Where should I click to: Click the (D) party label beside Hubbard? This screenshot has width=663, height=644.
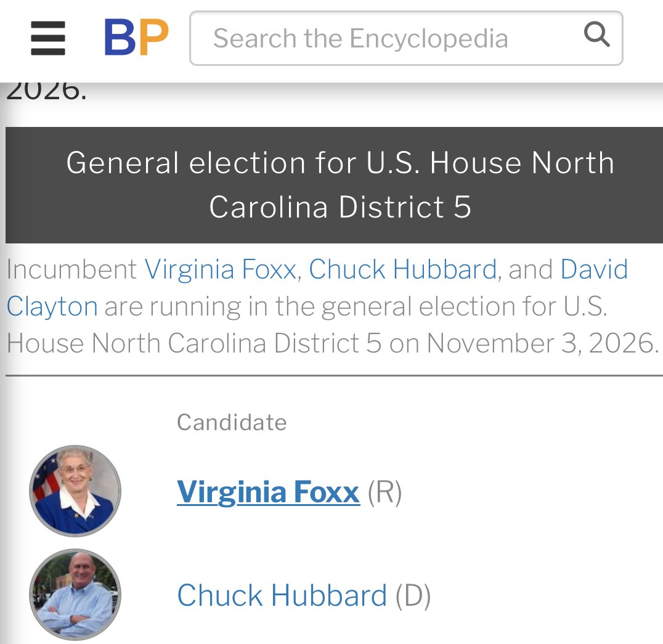click(x=413, y=596)
